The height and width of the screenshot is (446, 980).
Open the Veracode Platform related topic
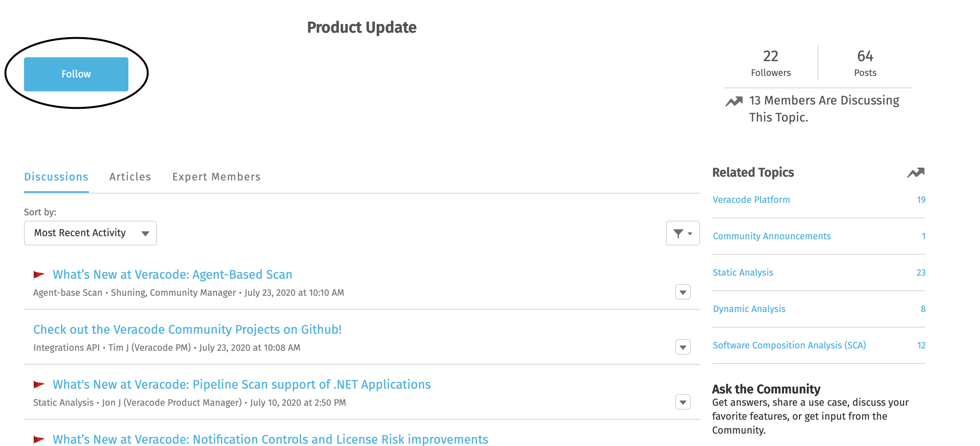pyautogui.click(x=751, y=199)
